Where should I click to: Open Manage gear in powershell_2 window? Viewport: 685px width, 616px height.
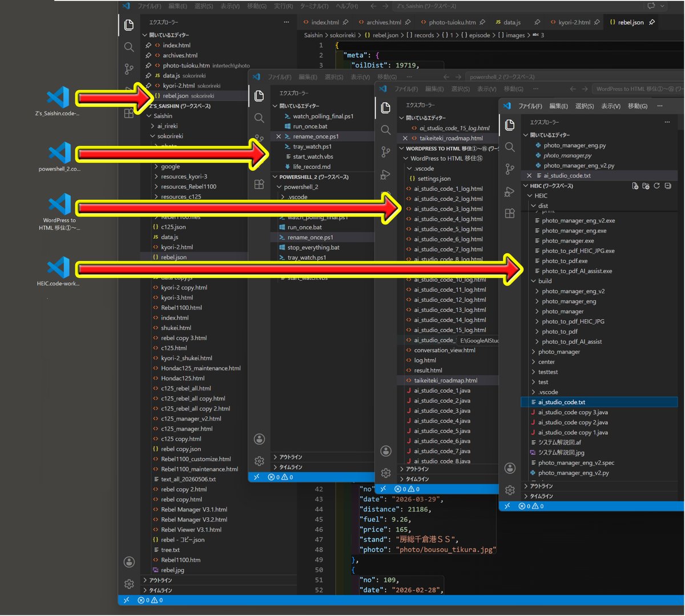(259, 461)
